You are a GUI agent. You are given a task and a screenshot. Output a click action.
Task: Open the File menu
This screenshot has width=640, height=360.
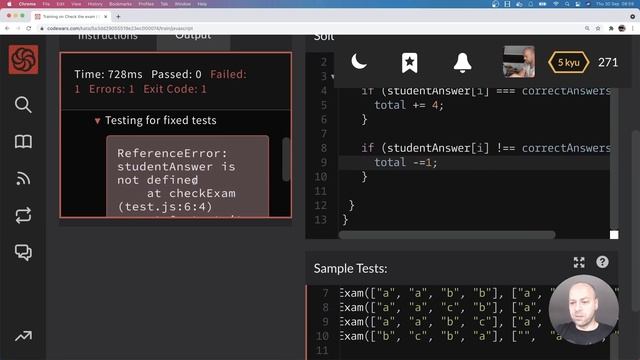(46, 4)
